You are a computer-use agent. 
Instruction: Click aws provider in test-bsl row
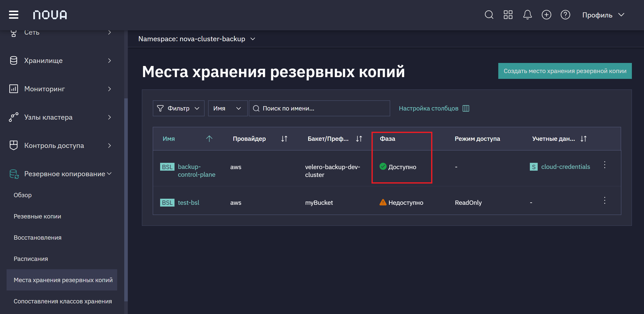(x=236, y=203)
